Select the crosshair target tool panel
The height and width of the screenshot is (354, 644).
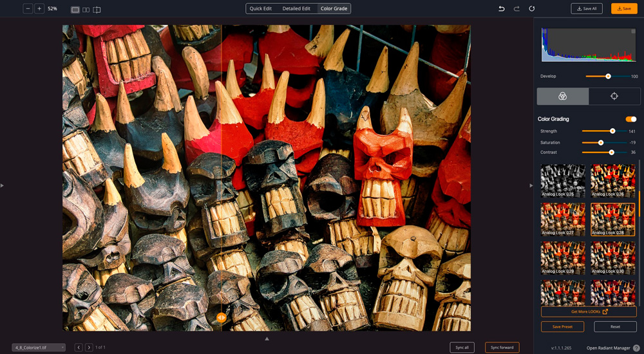[x=614, y=97]
